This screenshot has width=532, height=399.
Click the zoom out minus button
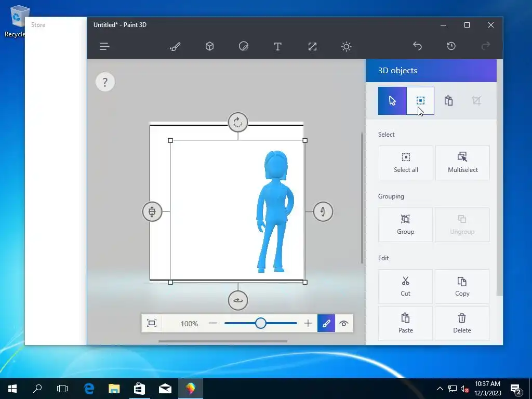212,323
